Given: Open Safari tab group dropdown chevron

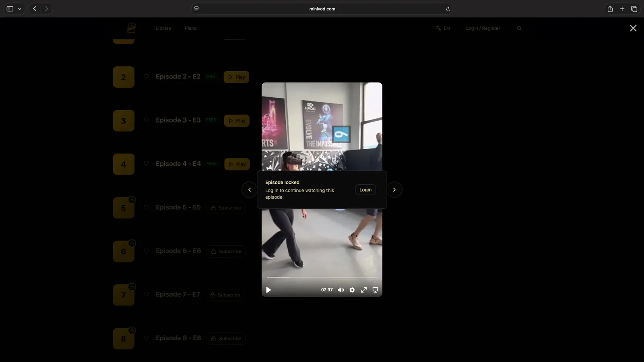Looking at the screenshot, I should tap(20, 9).
